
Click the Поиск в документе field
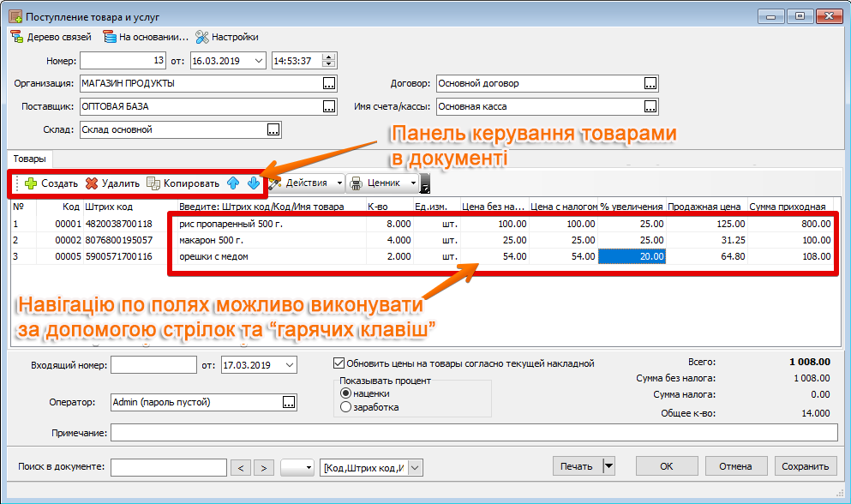coord(169,468)
